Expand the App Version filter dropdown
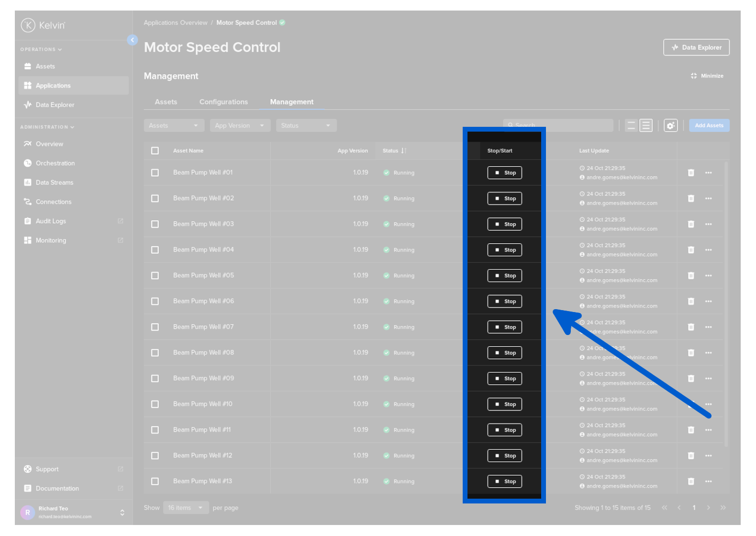This screenshot has height=536, width=756. tap(240, 125)
